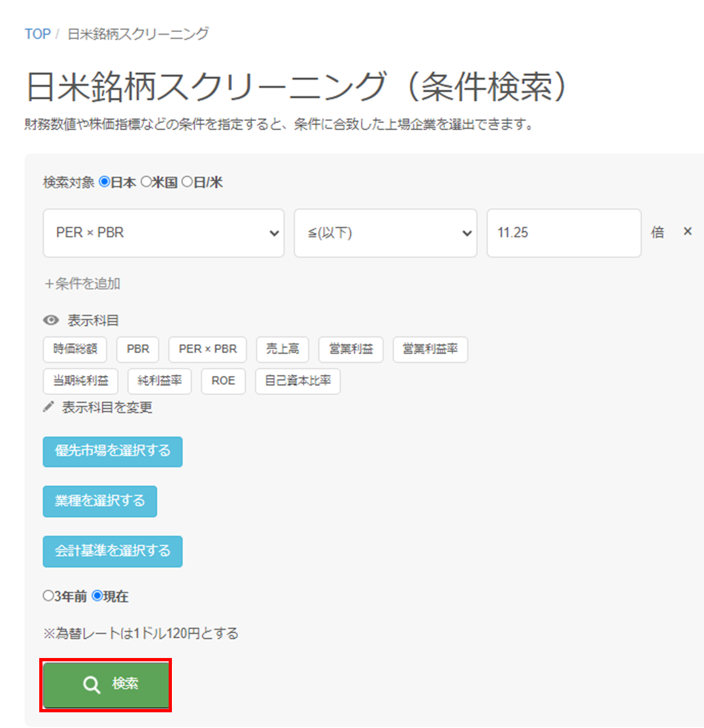Click the 純利益率 display item tag
704x728 pixels.
click(x=159, y=381)
